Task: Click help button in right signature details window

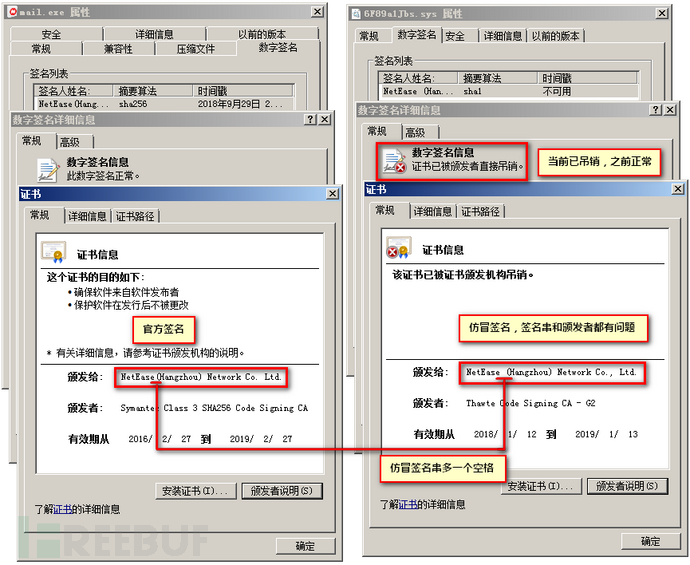Action: click(656, 110)
